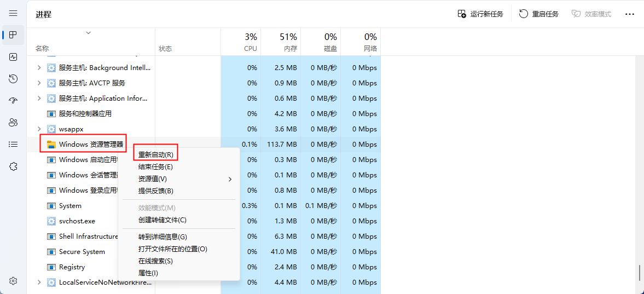Click the LocalServiceNoNetworkFire gear icon

click(x=51, y=283)
